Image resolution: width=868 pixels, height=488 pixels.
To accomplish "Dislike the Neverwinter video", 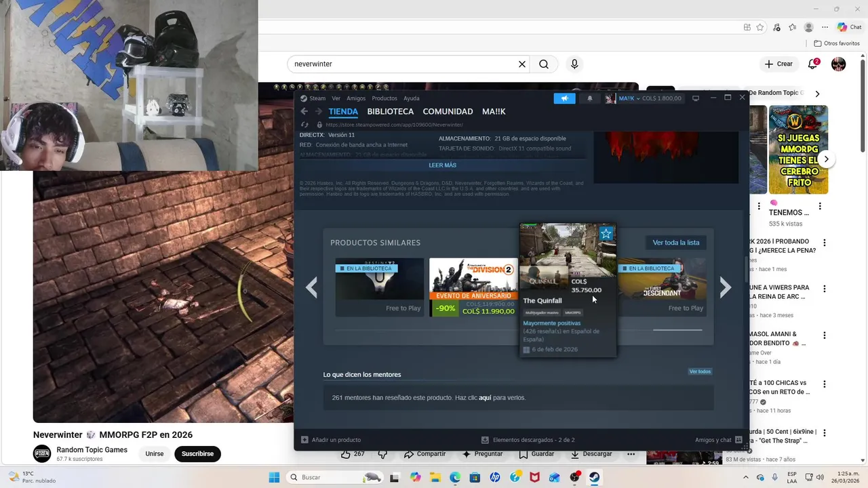I will tap(382, 453).
